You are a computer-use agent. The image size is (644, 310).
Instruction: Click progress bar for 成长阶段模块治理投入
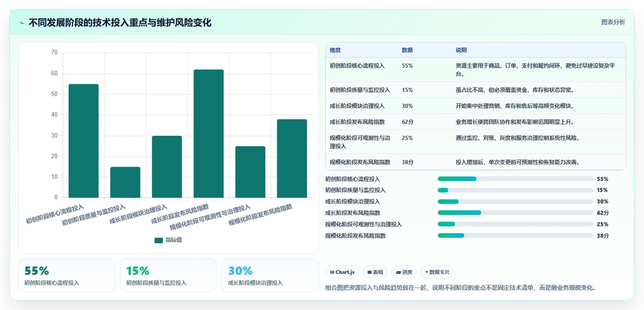point(515,202)
